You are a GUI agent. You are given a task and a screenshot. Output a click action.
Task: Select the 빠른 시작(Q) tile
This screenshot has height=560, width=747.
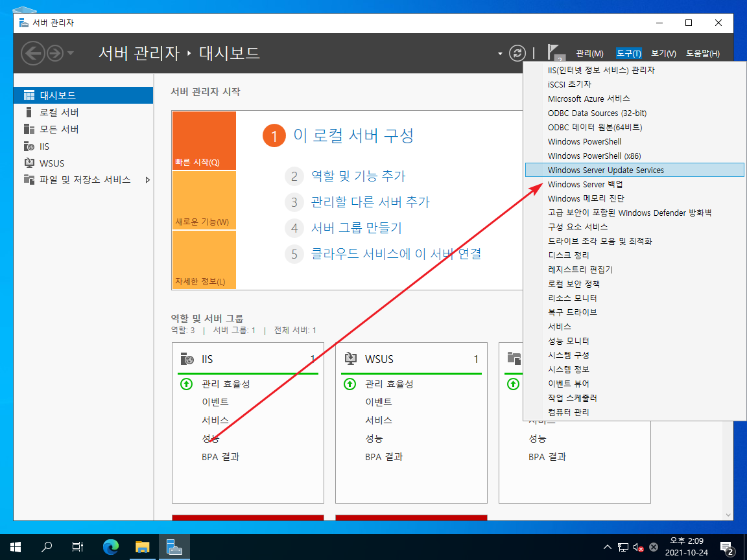click(x=204, y=141)
